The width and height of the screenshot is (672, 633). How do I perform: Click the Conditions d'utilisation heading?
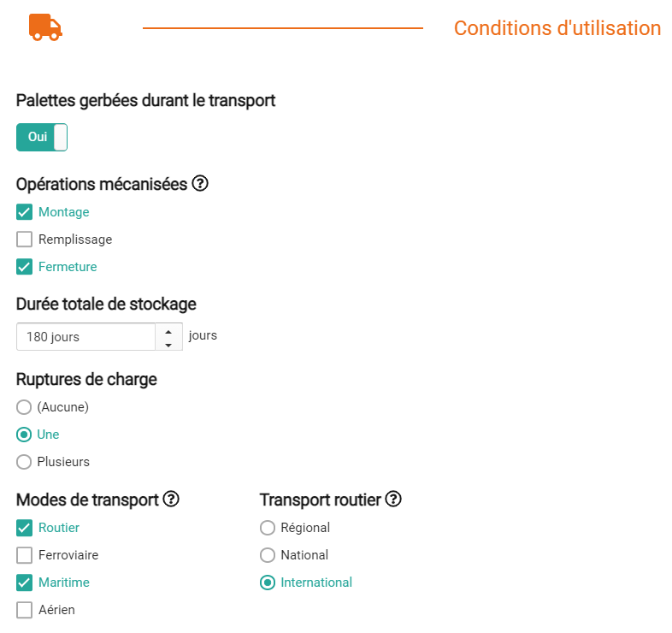point(557,28)
